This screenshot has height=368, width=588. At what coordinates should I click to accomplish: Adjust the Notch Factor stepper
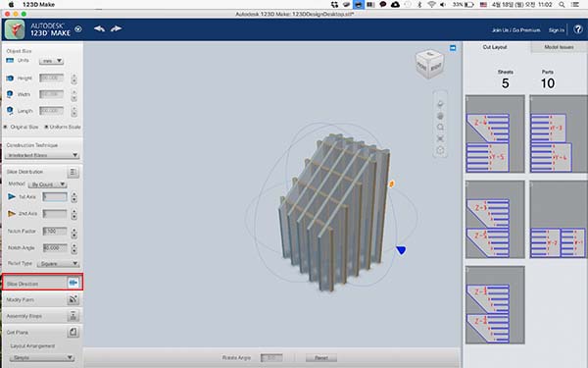73,233
